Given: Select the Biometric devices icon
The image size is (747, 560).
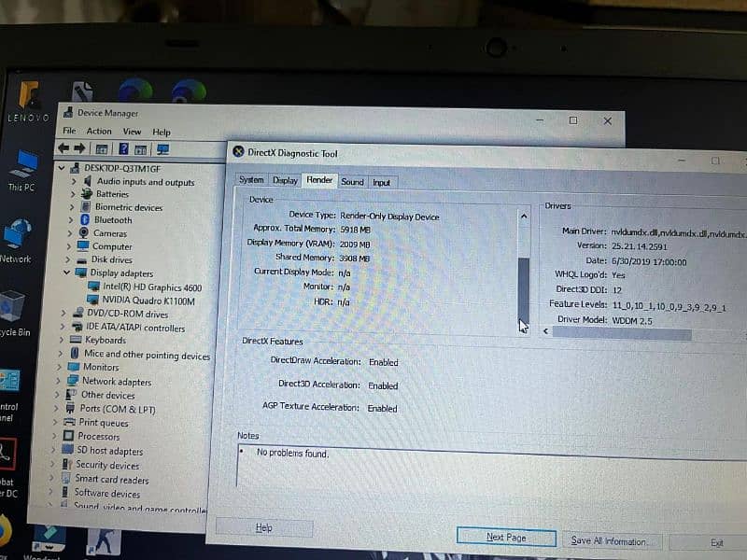Looking at the screenshot, I should pos(85,206).
